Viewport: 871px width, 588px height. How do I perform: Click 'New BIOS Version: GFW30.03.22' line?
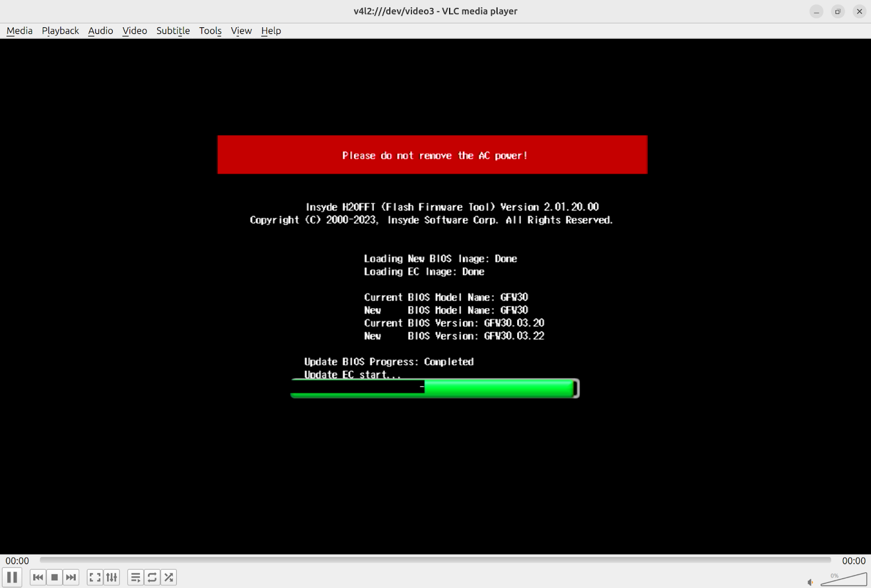[454, 336]
